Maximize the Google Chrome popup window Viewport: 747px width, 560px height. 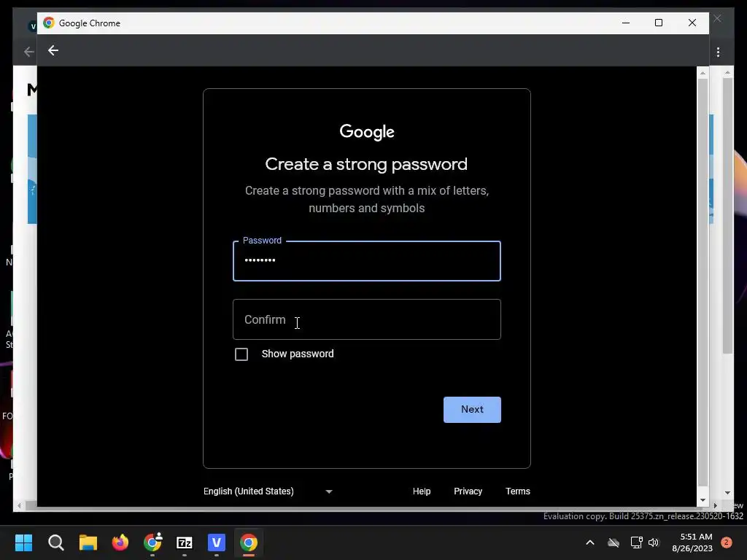[659, 23]
